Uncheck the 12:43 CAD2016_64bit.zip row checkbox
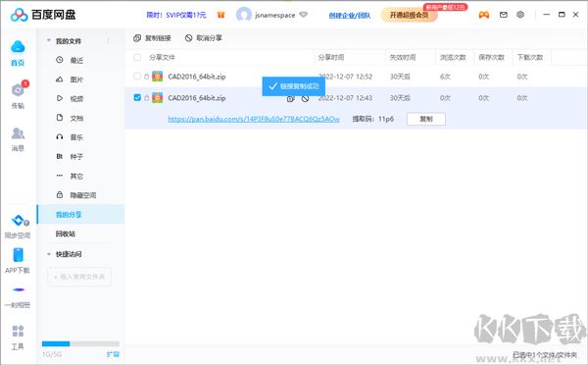Image resolution: width=588 pixels, height=365 pixels. tap(137, 98)
